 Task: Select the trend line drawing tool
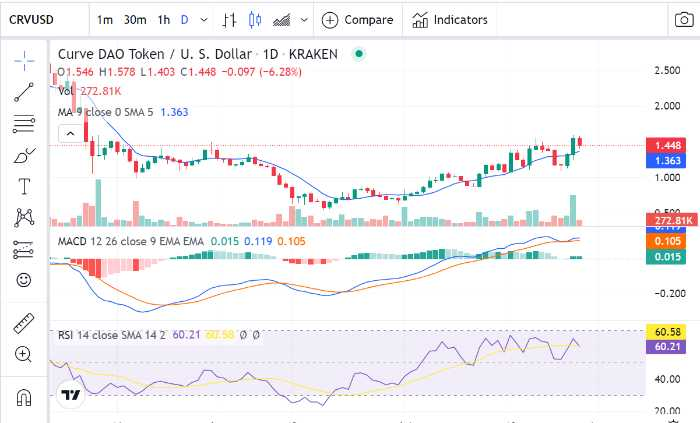pyautogui.click(x=24, y=91)
